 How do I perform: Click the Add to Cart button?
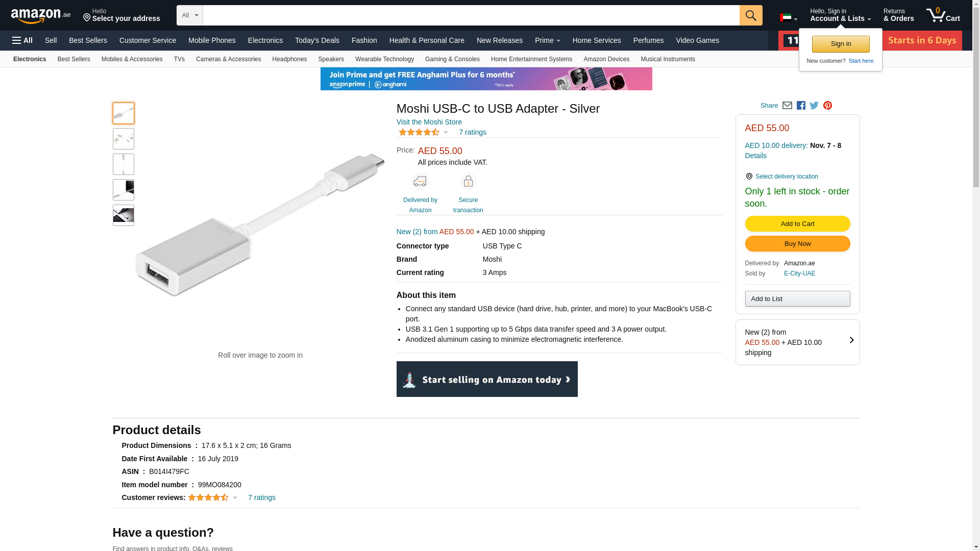[797, 224]
